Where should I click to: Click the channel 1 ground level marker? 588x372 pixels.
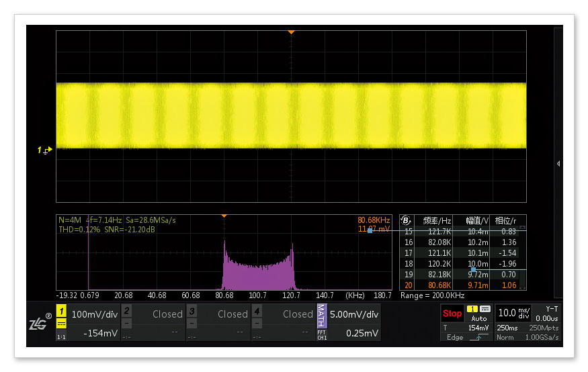click(x=46, y=150)
